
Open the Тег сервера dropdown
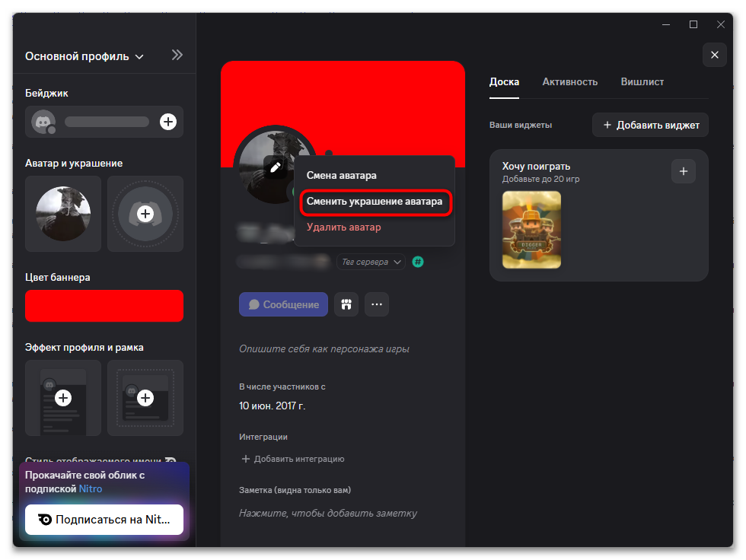371,262
